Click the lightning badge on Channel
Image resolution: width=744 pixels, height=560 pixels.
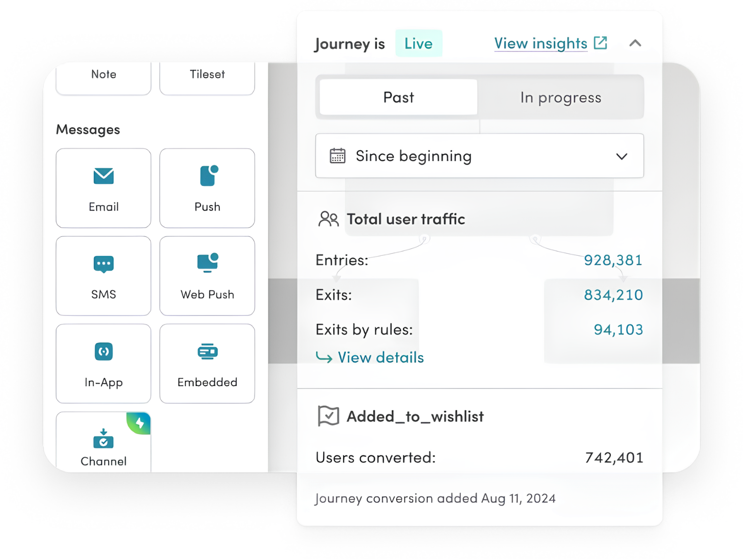coord(139,423)
